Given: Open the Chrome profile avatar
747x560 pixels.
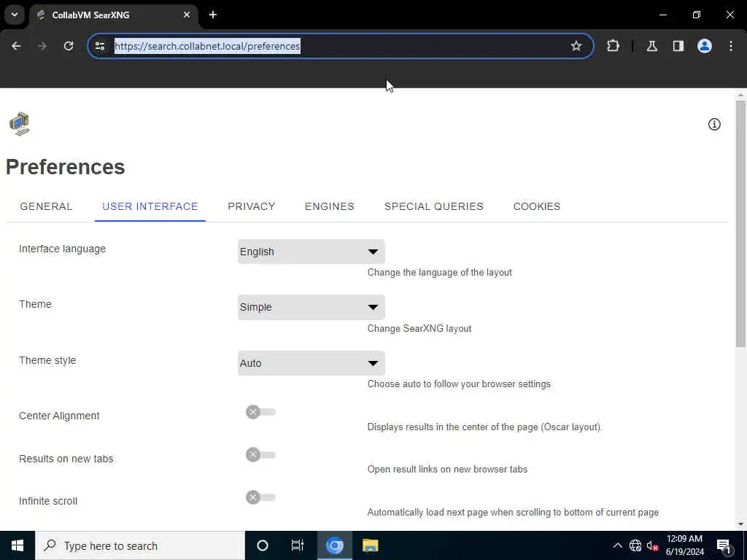Looking at the screenshot, I should 705,46.
